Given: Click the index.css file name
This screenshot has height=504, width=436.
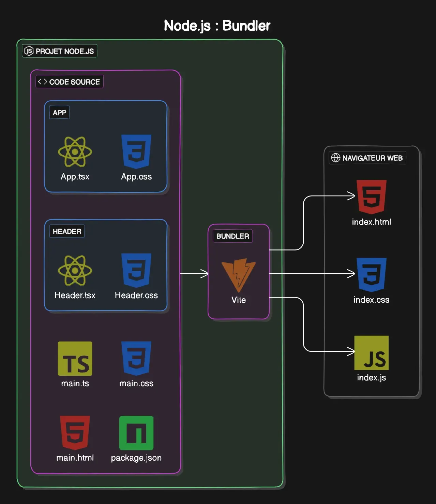Looking at the screenshot, I should tap(372, 300).
